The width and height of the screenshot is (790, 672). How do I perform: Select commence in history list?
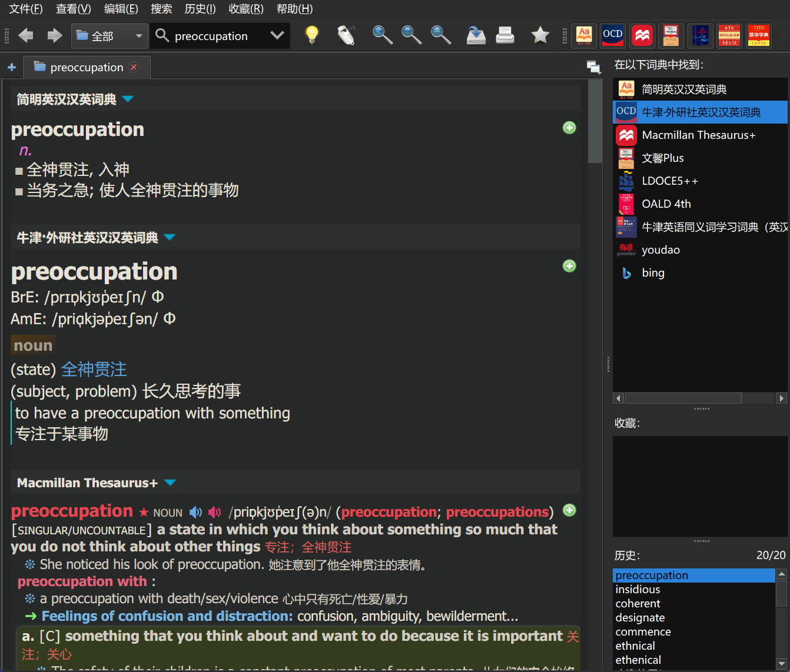tap(694, 632)
